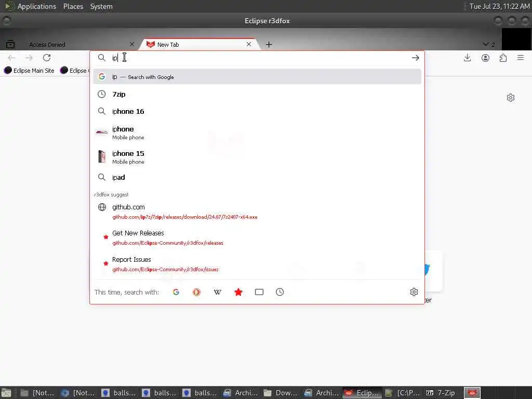Select the New Tab tab
Viewport: 532px width, 399px height.
pyautogui.click(x=200, y=45)
